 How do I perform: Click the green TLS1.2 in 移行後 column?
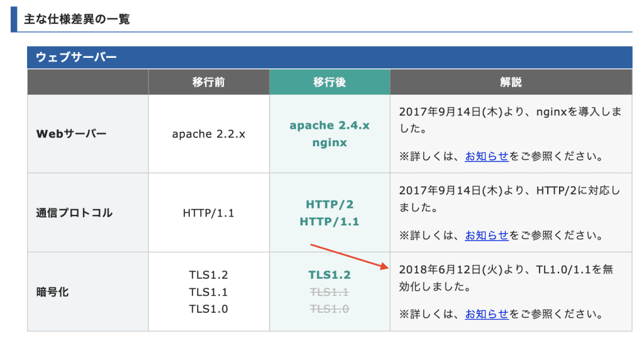point(330,274)
